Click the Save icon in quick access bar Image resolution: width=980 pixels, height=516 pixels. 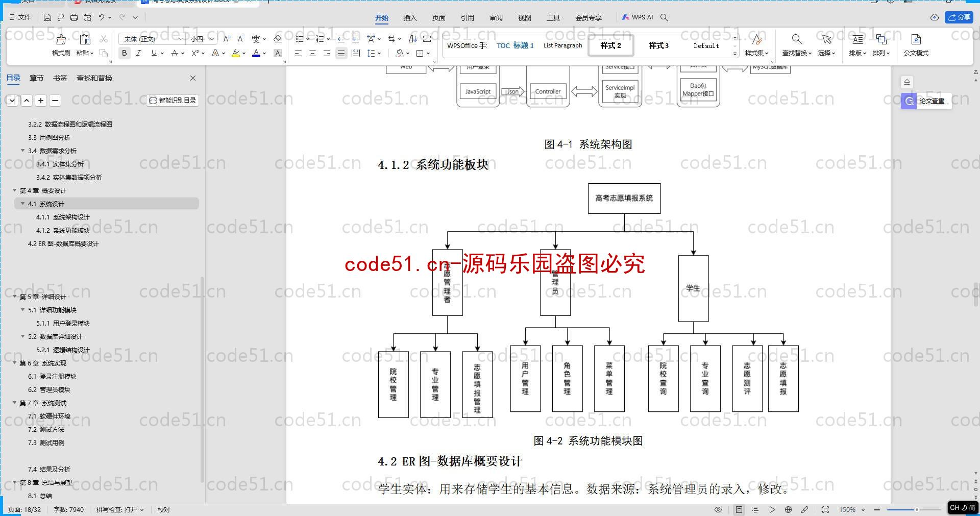[x=47, y=17]
